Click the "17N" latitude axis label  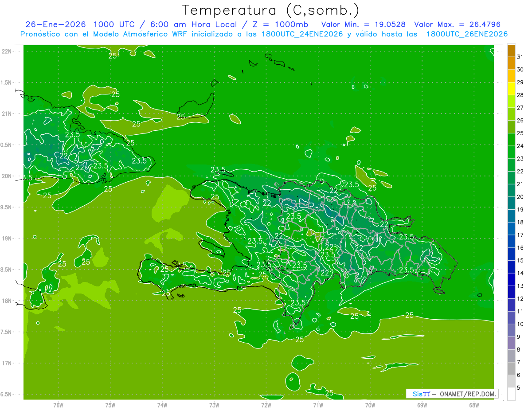7,363
